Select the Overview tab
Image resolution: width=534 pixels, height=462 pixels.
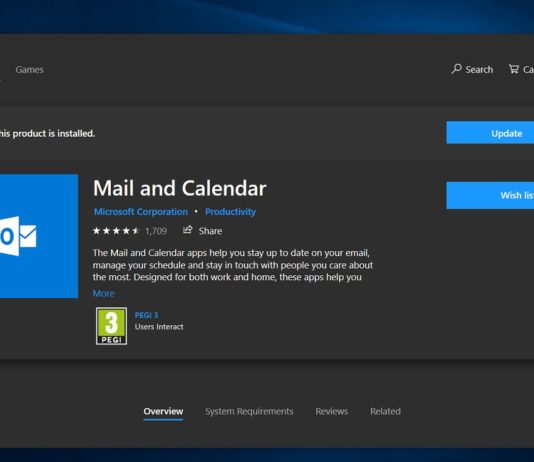[x=163, y=411]
